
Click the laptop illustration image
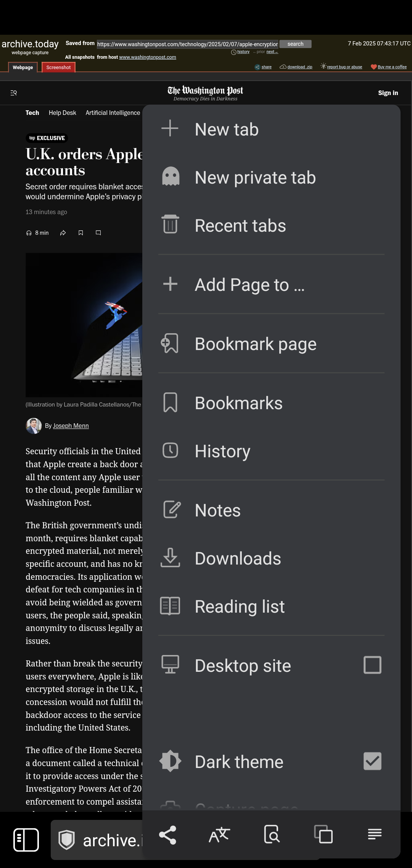click(84, 325)
